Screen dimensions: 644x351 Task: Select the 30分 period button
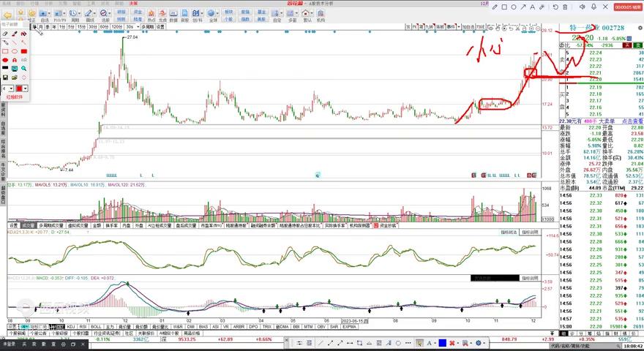coord(93,26)
